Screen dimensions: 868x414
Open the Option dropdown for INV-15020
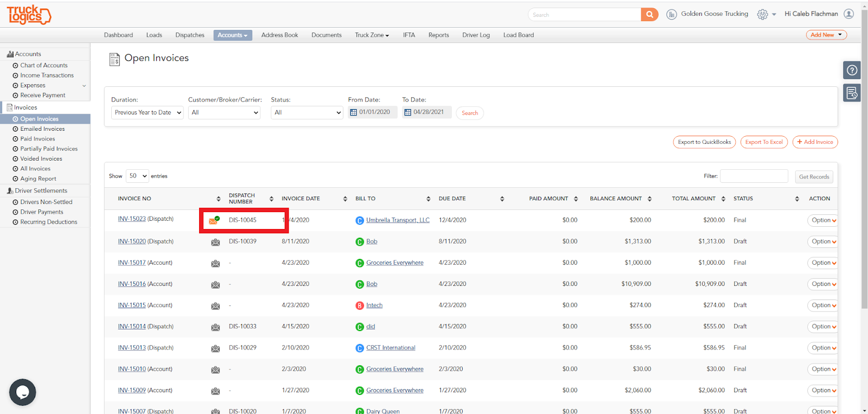pos(823,241)
